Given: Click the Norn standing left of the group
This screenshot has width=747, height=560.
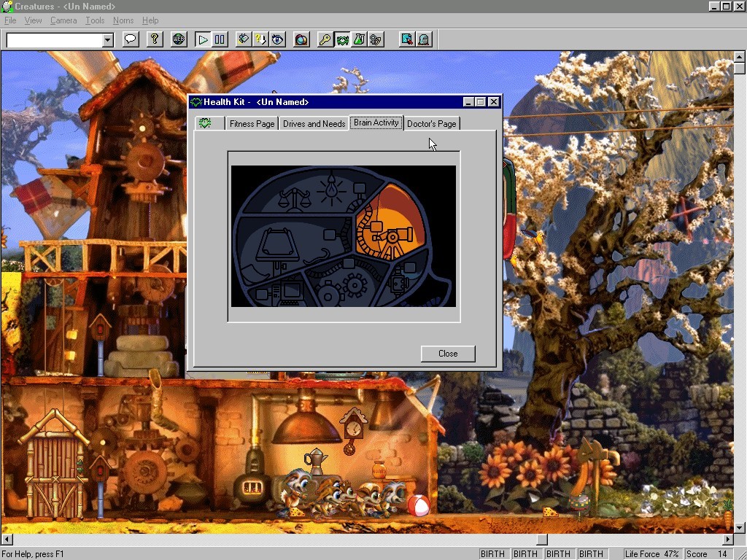Looking at the screenshot, I should pyautogui.click(x=298, y=491).
